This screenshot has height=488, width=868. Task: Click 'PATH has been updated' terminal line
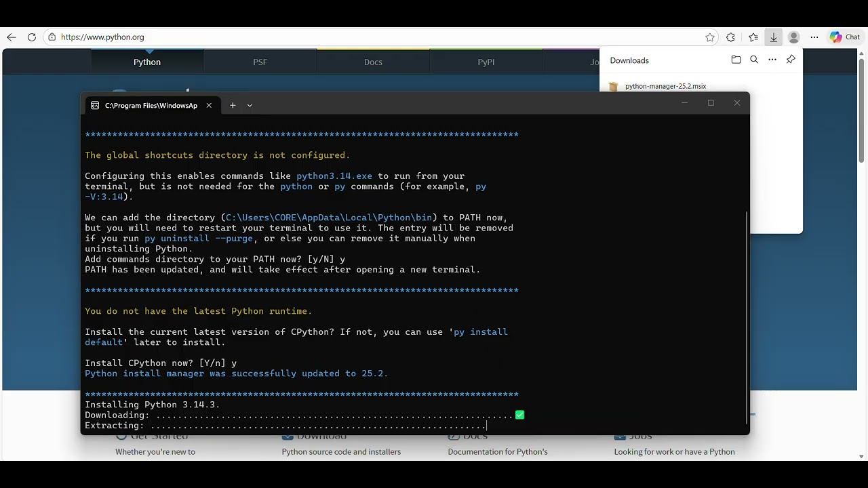click(x=283, y=270)
